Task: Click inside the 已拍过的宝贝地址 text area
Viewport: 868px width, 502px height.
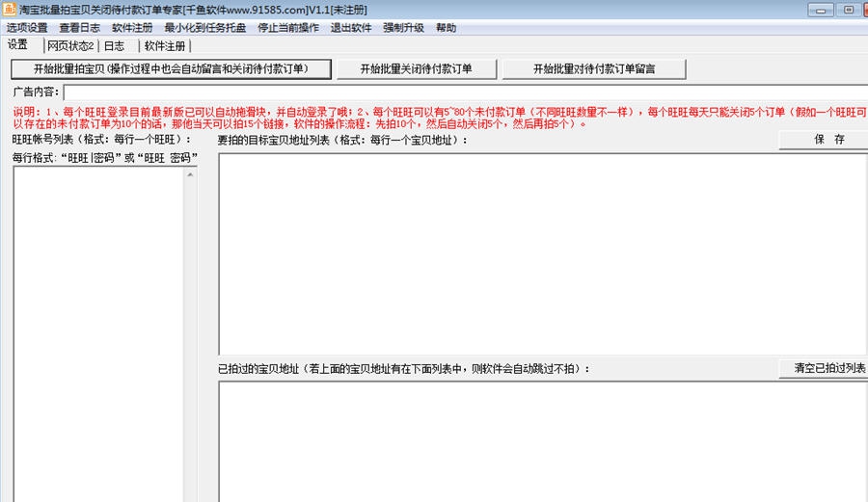Action: click(543, 441)
